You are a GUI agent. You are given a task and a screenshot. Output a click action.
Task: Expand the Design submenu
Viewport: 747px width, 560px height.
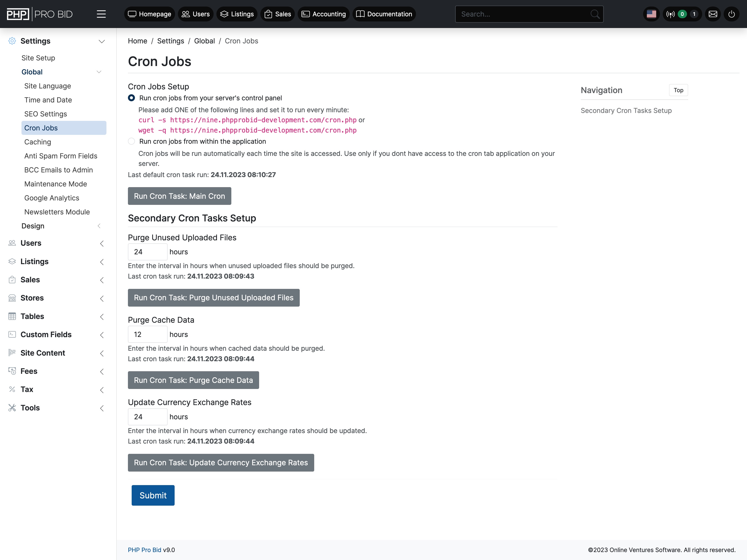coord(99,226)
